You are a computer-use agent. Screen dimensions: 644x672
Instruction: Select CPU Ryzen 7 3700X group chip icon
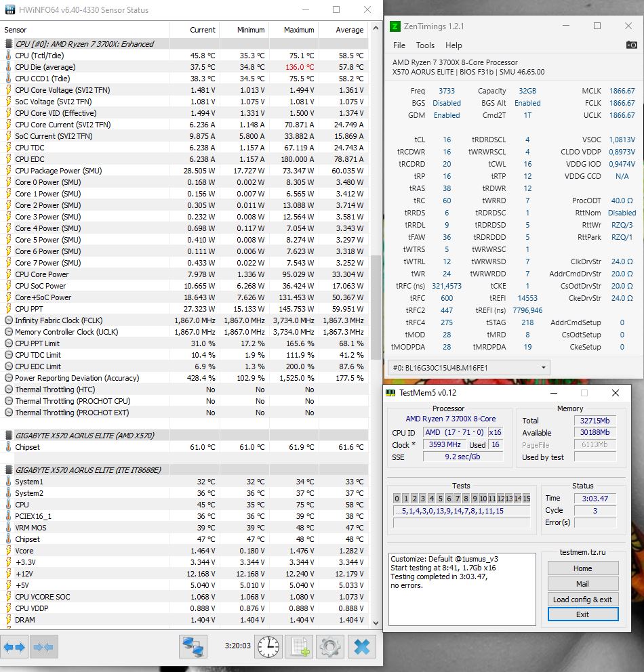[8, 44]
